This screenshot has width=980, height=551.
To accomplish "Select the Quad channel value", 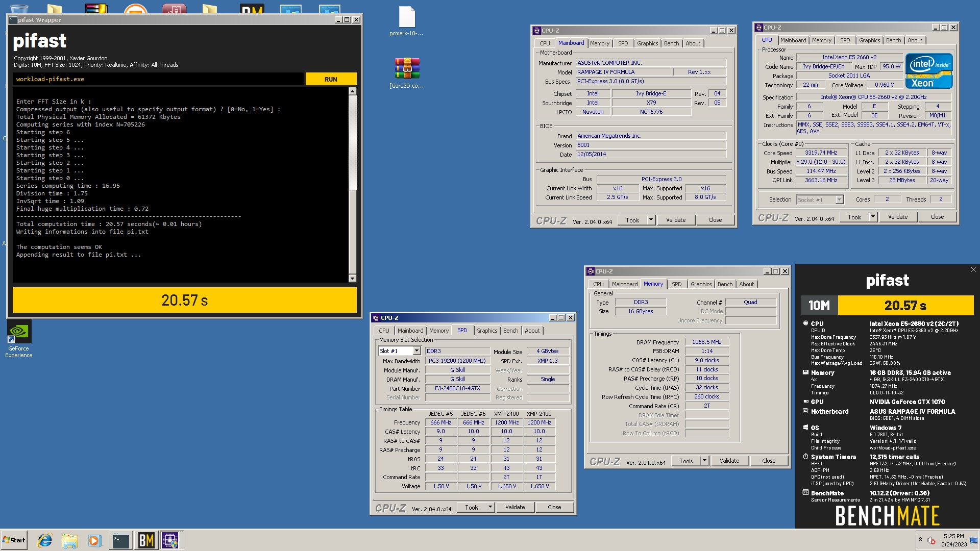I will (750, 302).
